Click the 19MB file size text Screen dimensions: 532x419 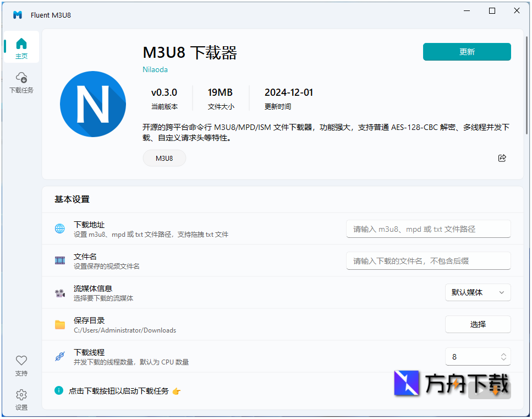(x=220, y=92)
